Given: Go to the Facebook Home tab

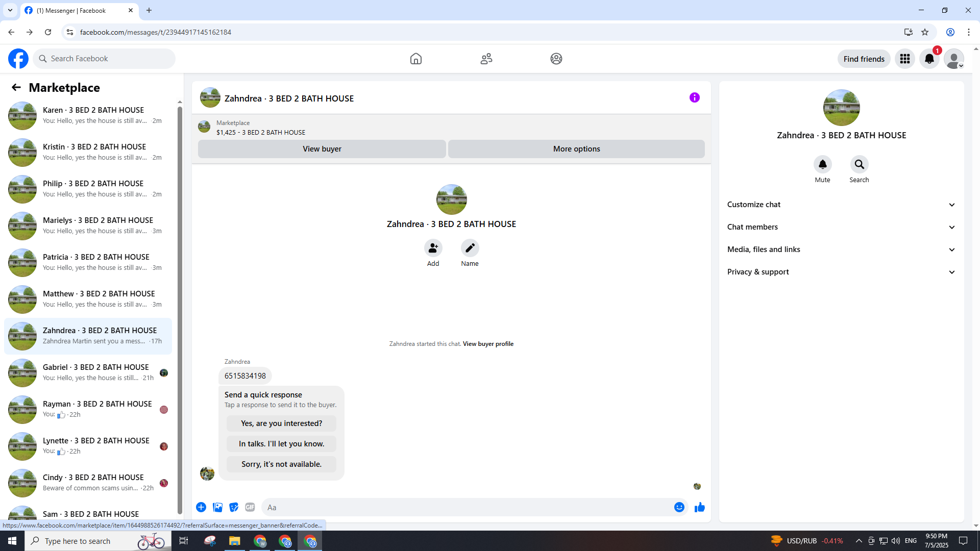Looking at the screenshot, I should (415, 59).
